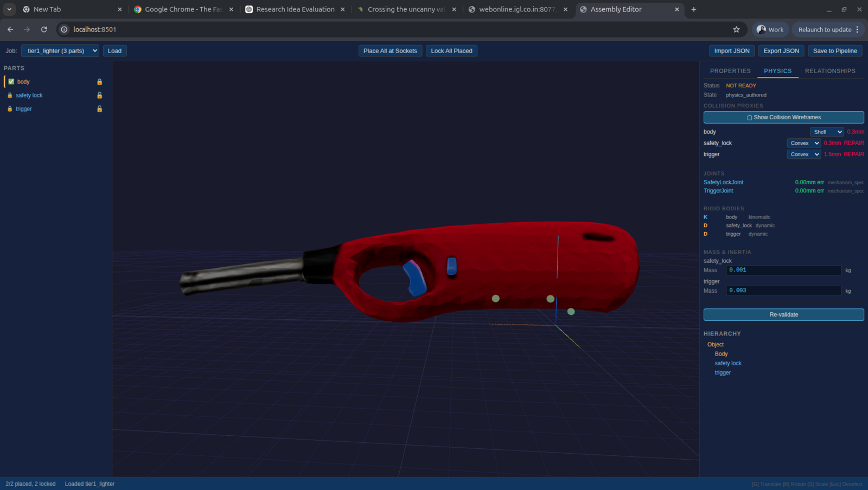Open trigger collision proxy Convex dropdown
This screenshot has width=868, height=490.
(x=804, y=154)
